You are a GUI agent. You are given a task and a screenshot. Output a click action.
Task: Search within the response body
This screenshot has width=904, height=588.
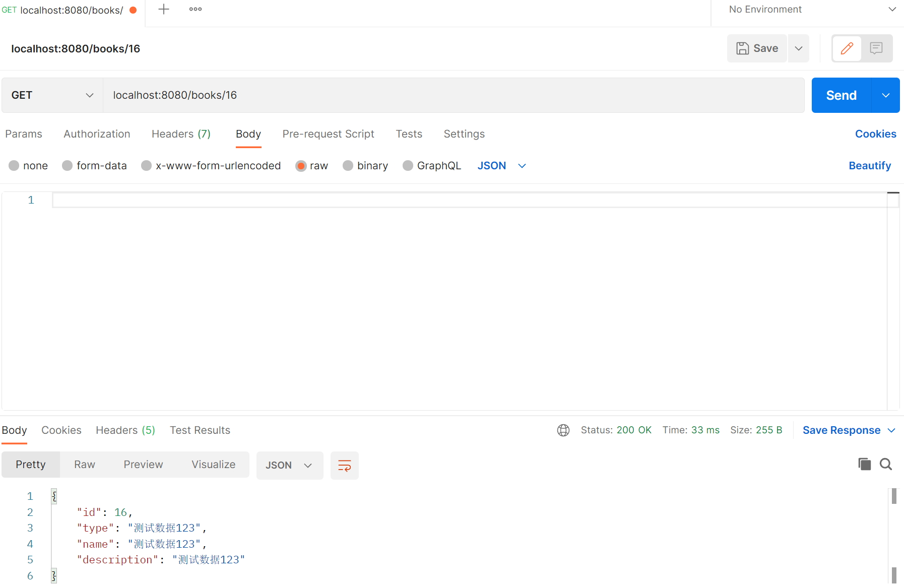click(886, 464)
